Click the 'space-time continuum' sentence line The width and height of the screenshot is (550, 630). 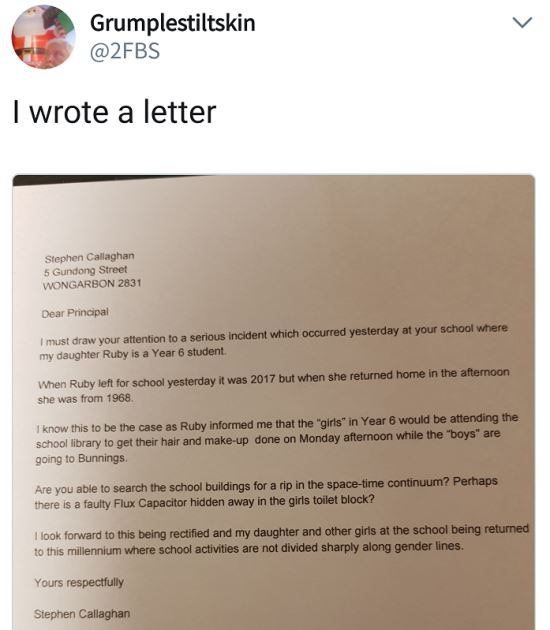point(266,485)
